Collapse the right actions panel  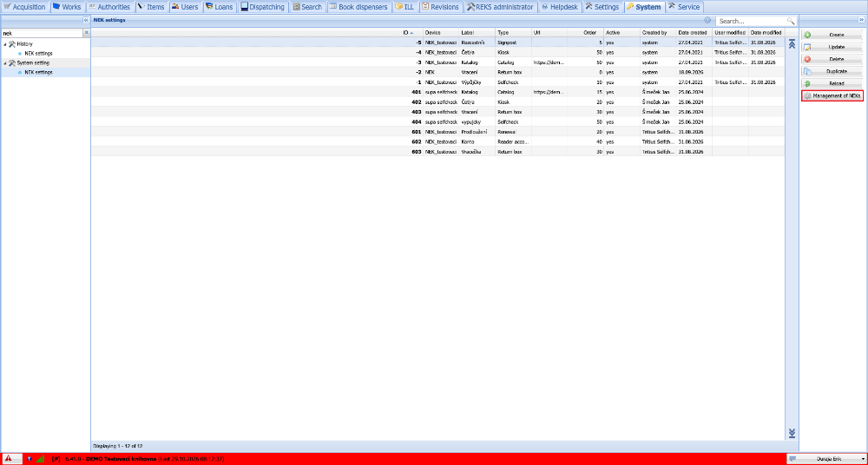click(x=861, y=20)
